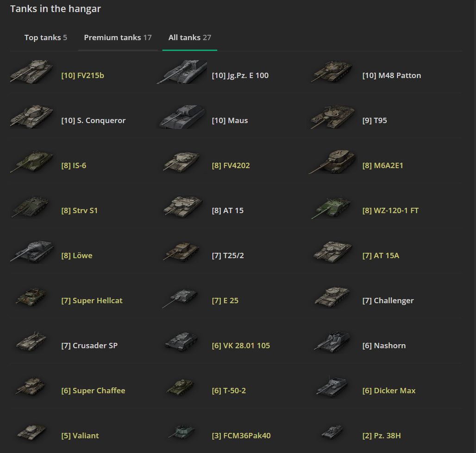Open the [5] Valiant link
Screen dimensions: 476x453
pos(80,436)
